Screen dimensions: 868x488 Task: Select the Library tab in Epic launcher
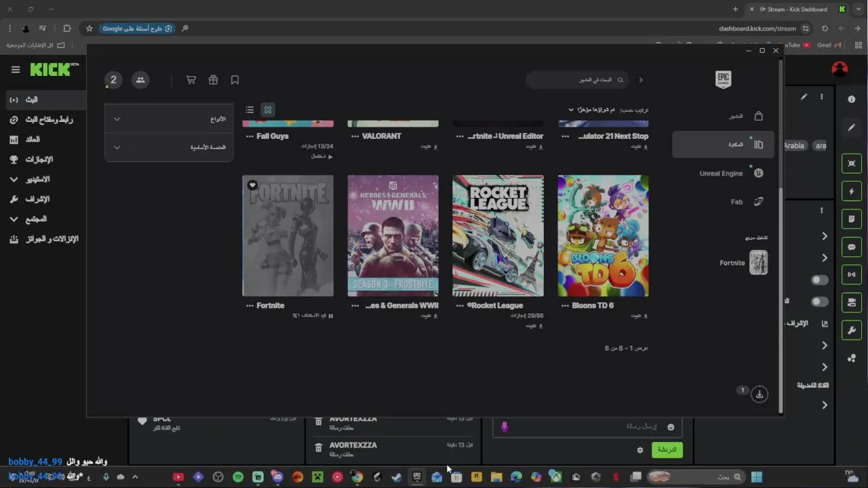[723, 144]
